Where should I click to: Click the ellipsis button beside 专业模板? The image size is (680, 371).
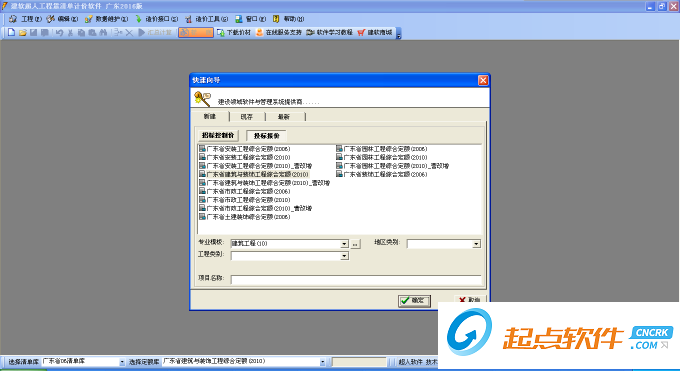pyautogui.click(x=355, y=244)
